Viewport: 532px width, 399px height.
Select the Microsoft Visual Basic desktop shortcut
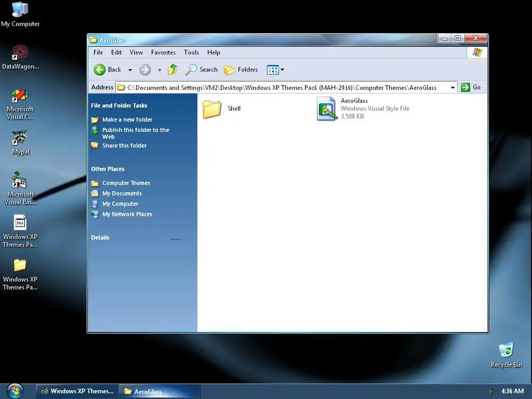pos(19,180)
